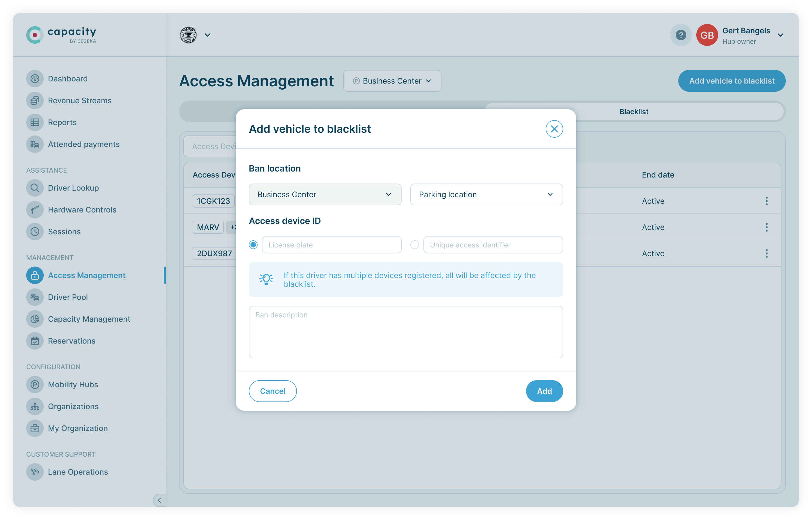The width and height of the screenshot is (812, 520).
Task: Click the Lane Operations icon
Action: click(x=35, y=472)
